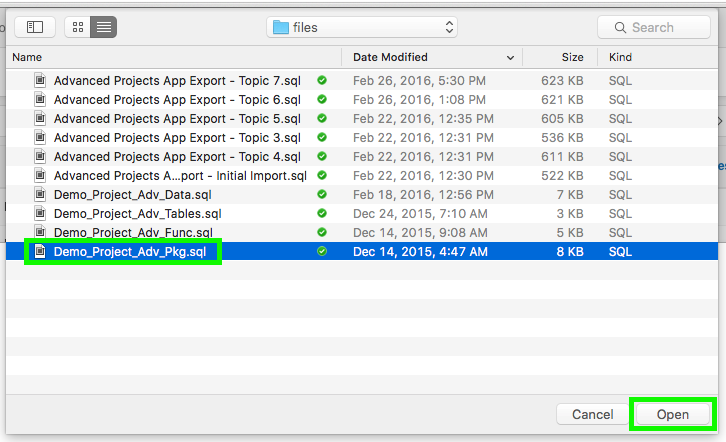Click the 3 KB size value
Image resolution: width=726 pixels, height=442 pixels.
pos(570,213)
